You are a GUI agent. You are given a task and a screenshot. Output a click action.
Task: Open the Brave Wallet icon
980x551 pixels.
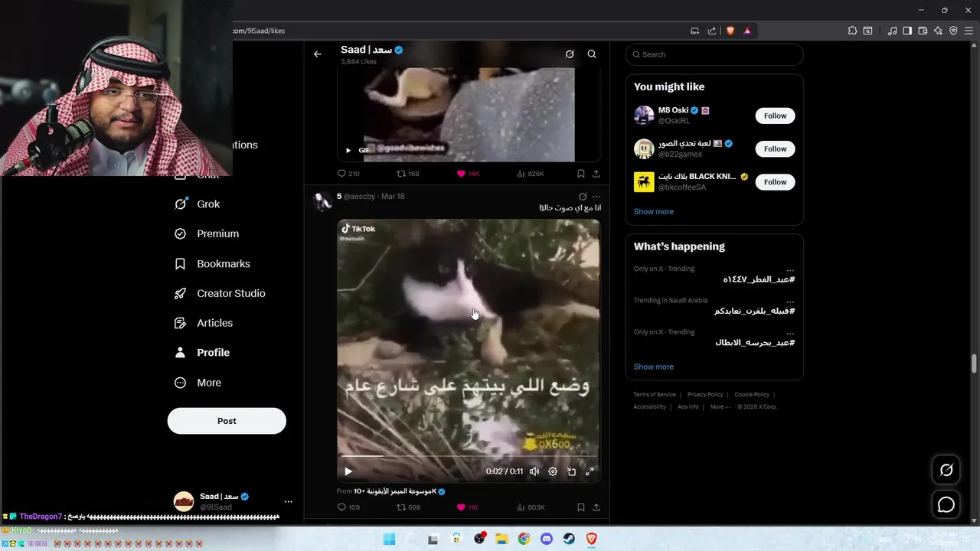[923, 31]
